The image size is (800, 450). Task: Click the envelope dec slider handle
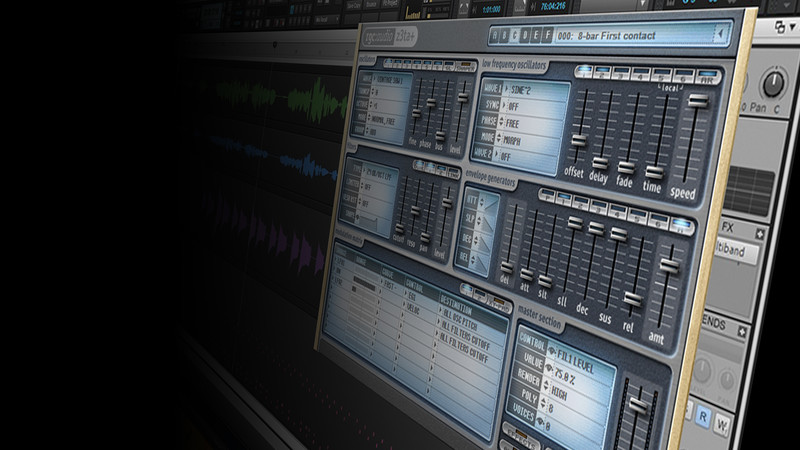(596, 228)
